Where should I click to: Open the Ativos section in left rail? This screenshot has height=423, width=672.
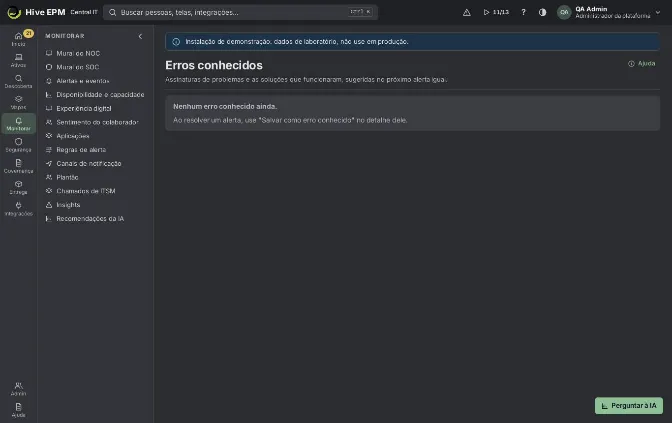point(18,60)
